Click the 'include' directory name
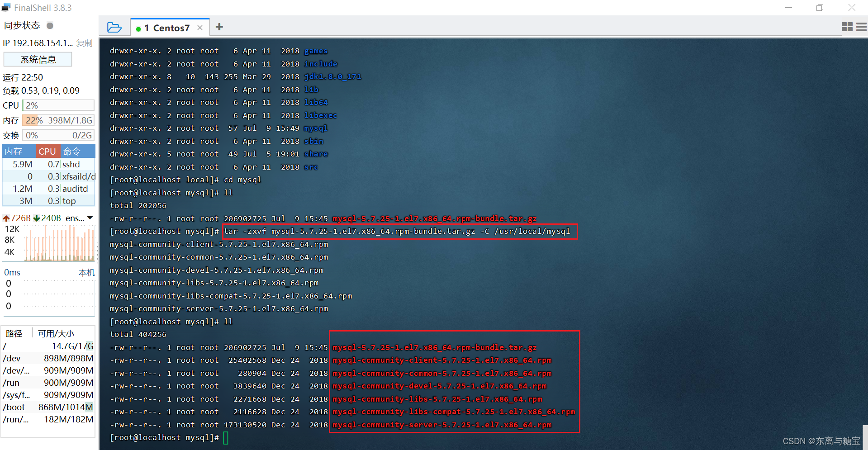Viewport: 868px width, 450px height. coord(321,64)
